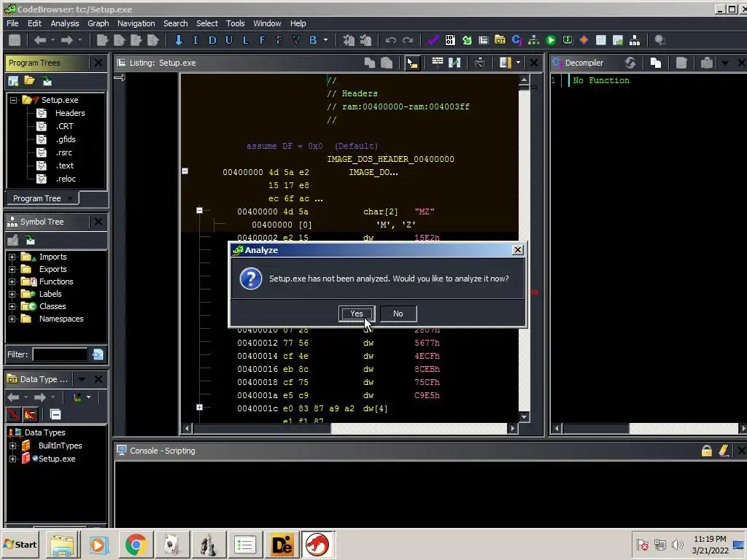Close the Analyze dialog with X
747x560 pixels.
click(x=517, y=250)
